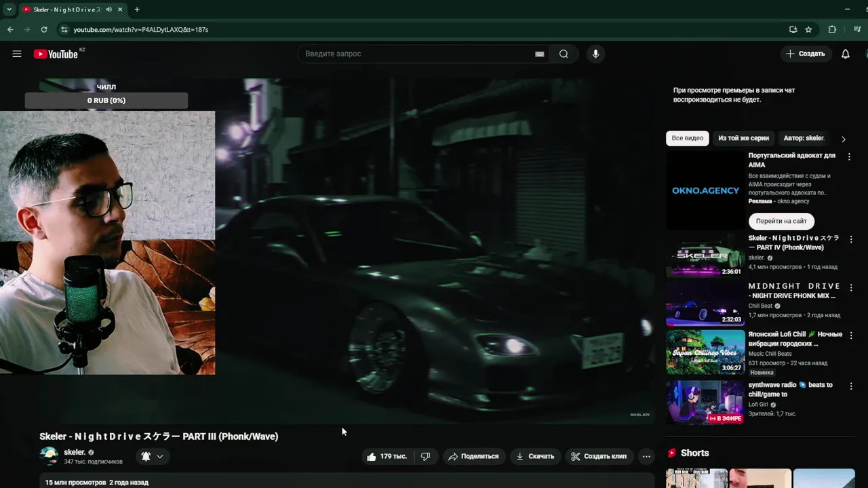The width and height of the screenshot is (868, 488).
Task: Click the search magnifier button
Action: tap(564, 54)
